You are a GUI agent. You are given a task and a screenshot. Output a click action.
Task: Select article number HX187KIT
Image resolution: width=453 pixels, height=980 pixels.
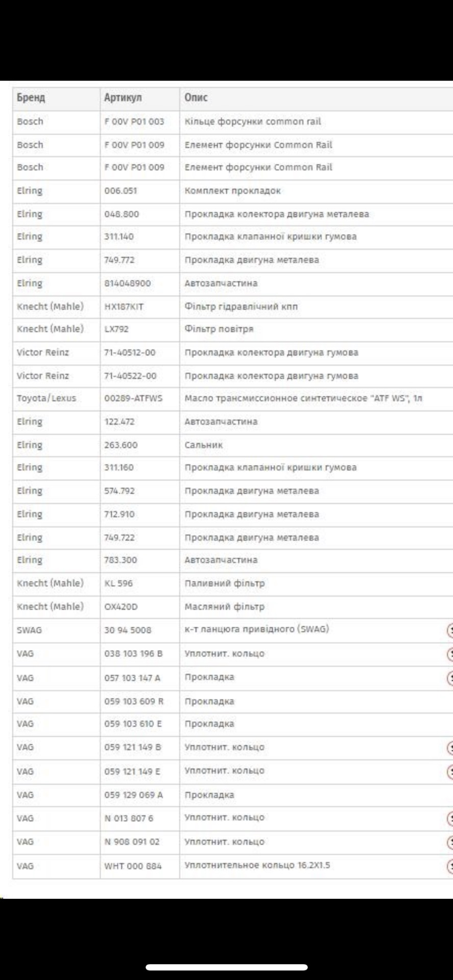pyautogui.click(x=124, y=307)
